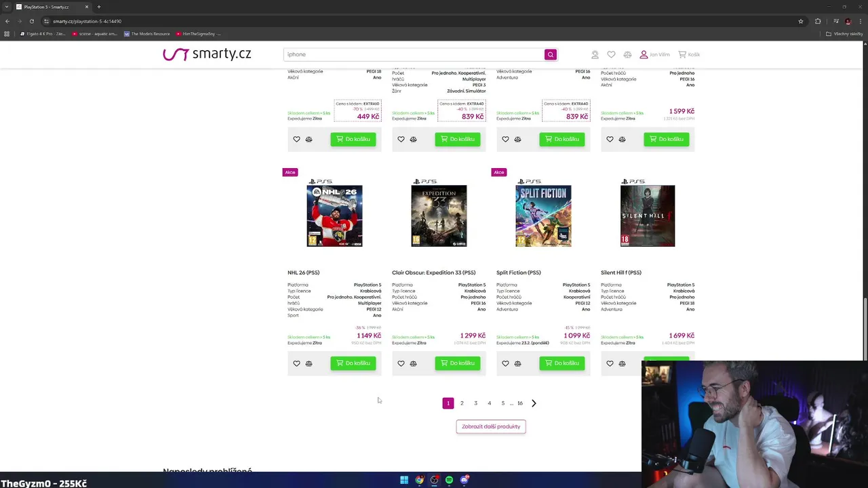Open the Windows Start menu
The width and height of the screenshot is (868, 488).
(x=404, y=480)
